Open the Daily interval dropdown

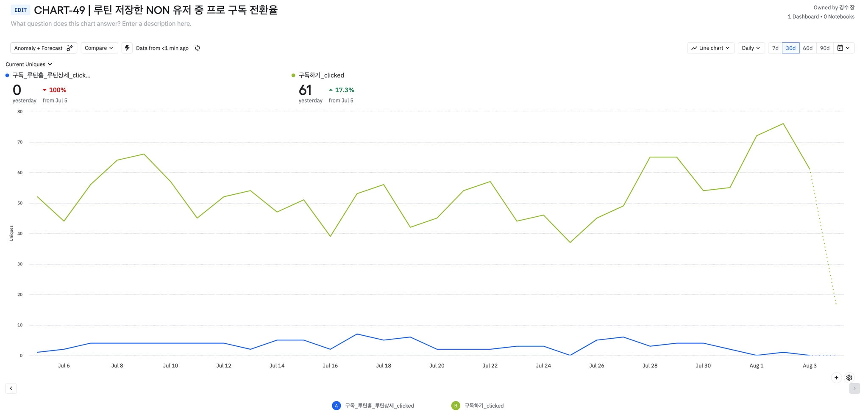[751, 48]
